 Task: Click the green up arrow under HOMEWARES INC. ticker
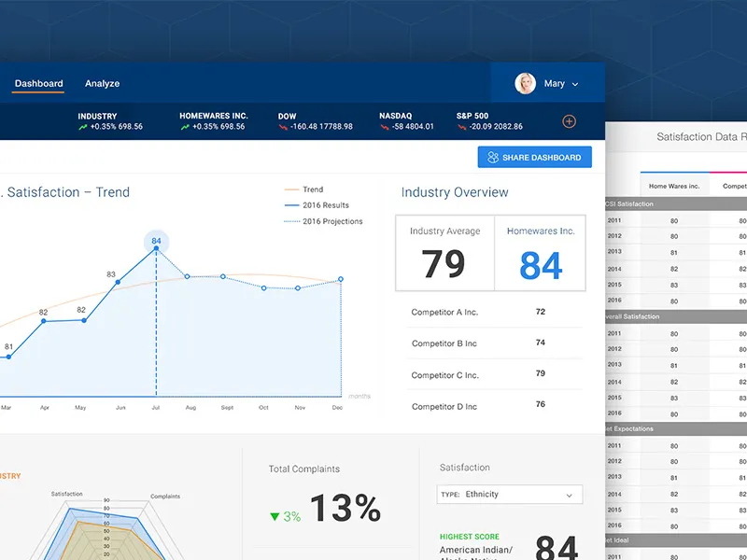[x=185, y=127]
